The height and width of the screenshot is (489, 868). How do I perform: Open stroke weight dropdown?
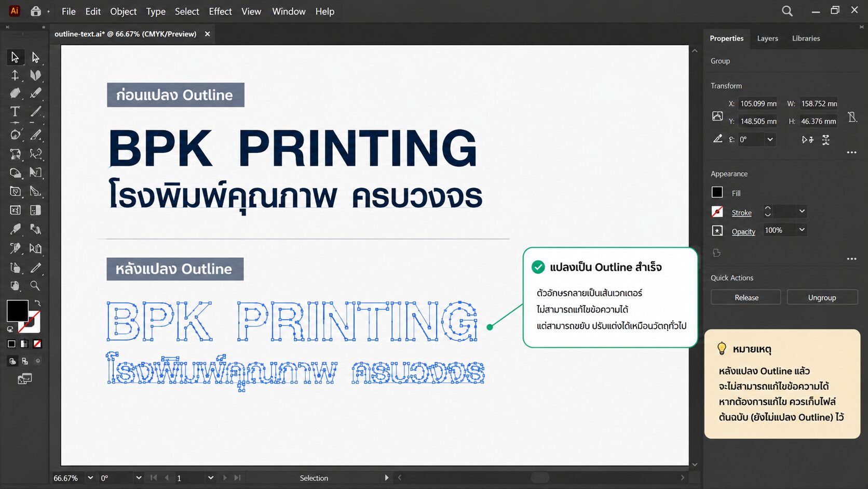(802, 211)
